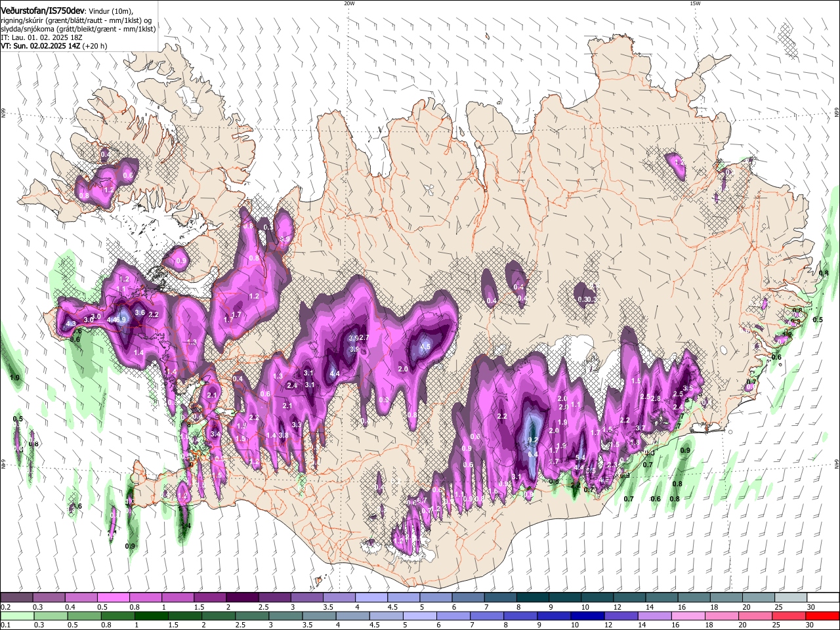Click the 0.1 label under the green scale
Screen dimensions: 840x630
5,625
